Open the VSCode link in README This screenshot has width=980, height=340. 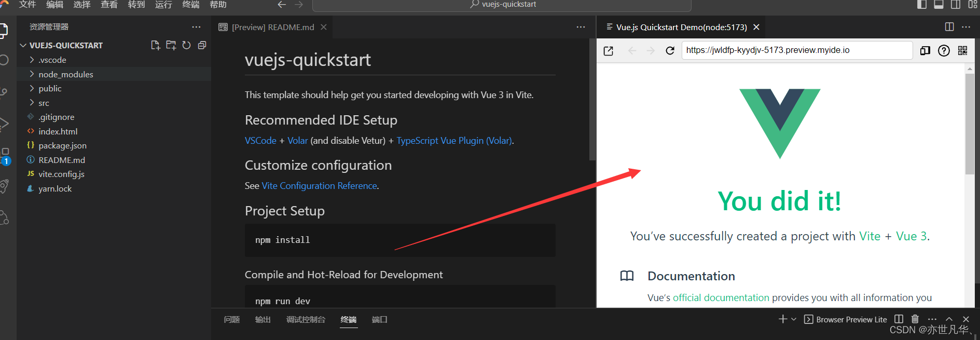(x=260, y=141)
